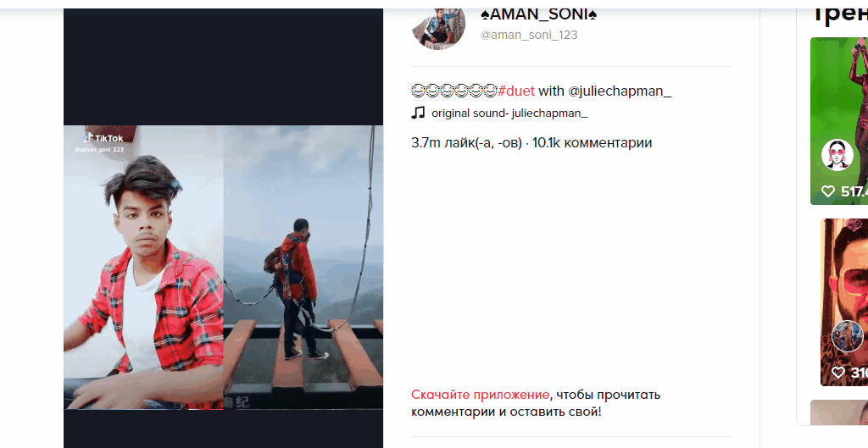This screenshot has height=448, width=868.
Task: Play the duet video in player
Action: (x=223, y=267)
